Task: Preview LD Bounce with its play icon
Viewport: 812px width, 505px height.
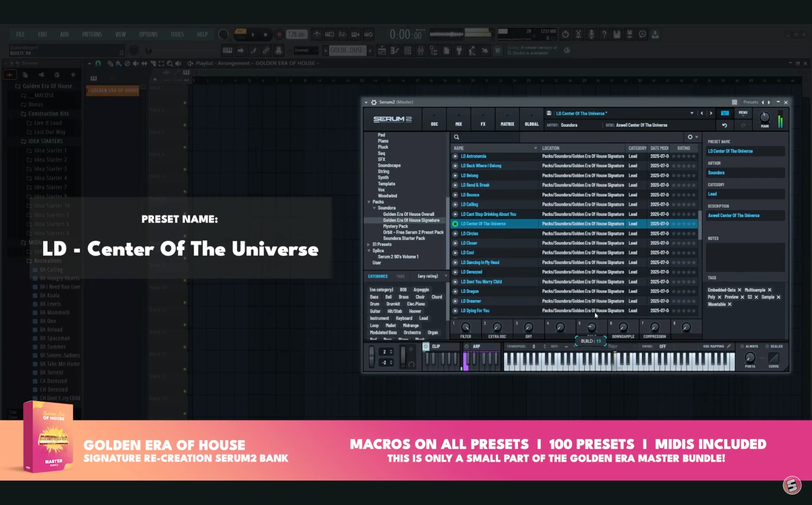Action: [x=455, y=195]
